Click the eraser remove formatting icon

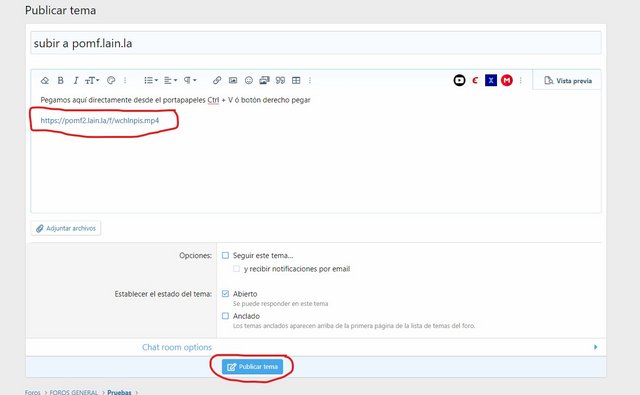(x=45, y=80)
